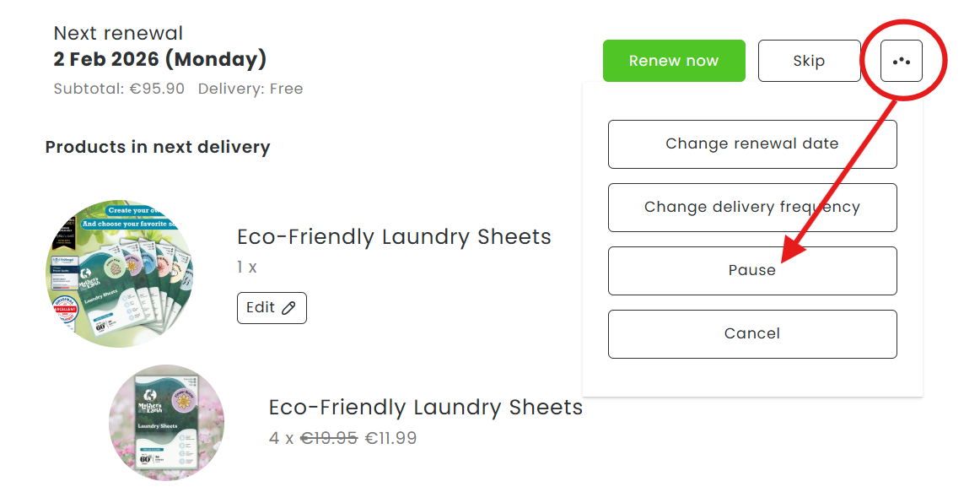The height and width of the screenshot is (503, 980).
Task: Pause the subscription
Action: 751,270
